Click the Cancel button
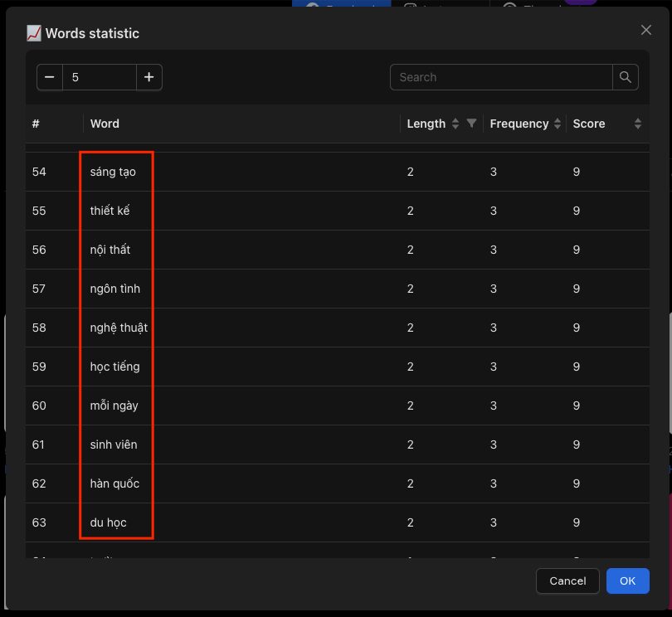 click(x=567, y=581)
